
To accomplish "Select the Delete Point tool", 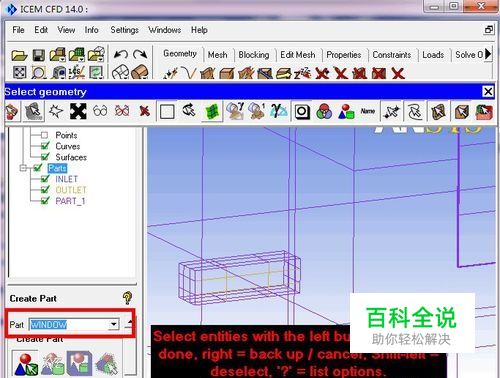I will [x=322, y=73].
